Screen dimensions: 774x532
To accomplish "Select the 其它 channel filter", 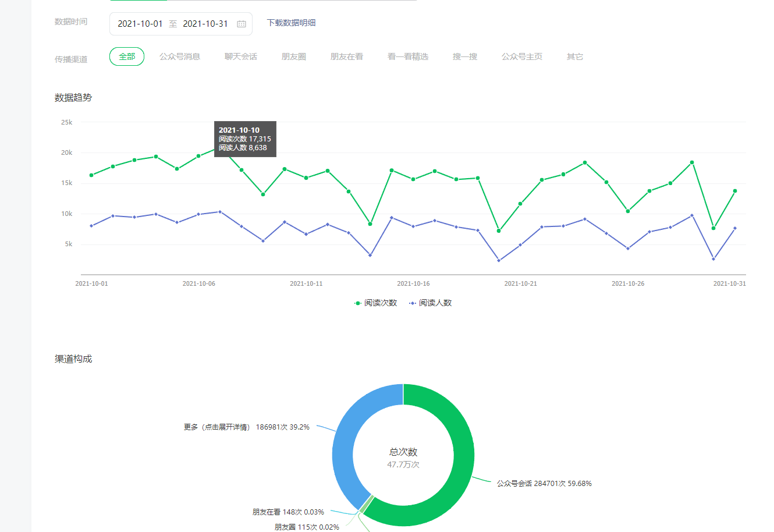I will 575,56.
